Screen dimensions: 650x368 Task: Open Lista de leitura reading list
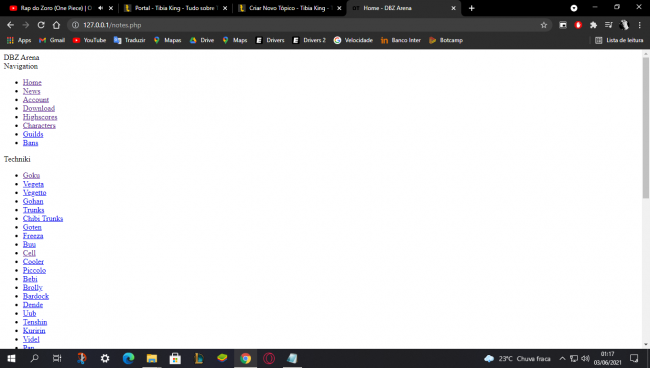point(619,40)
